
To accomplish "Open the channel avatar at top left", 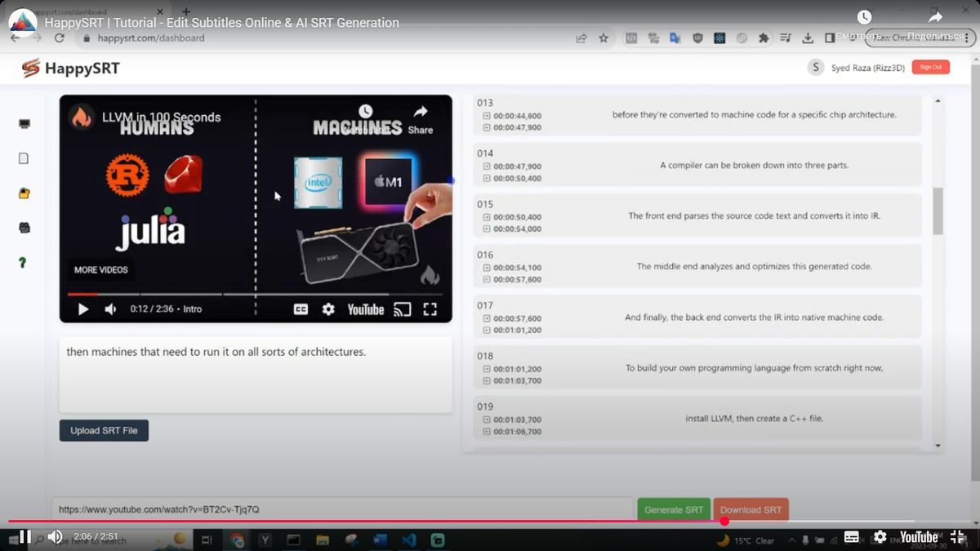I will 22,23.
